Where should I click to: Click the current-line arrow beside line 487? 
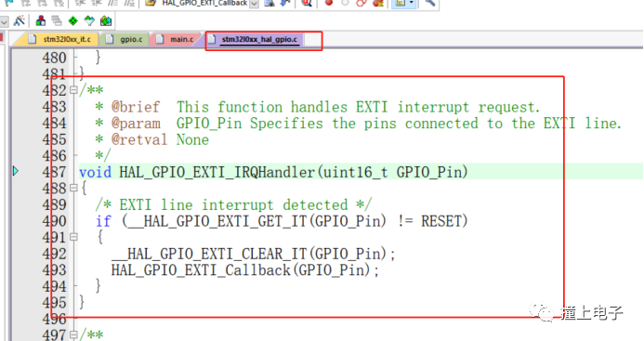tap(16, 171)
